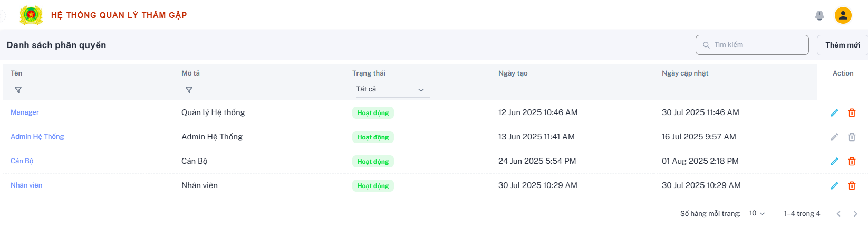Edit the Manager role with pencil icon
The width and height of the screenshot is (868, 225).
tap(834, 112)
